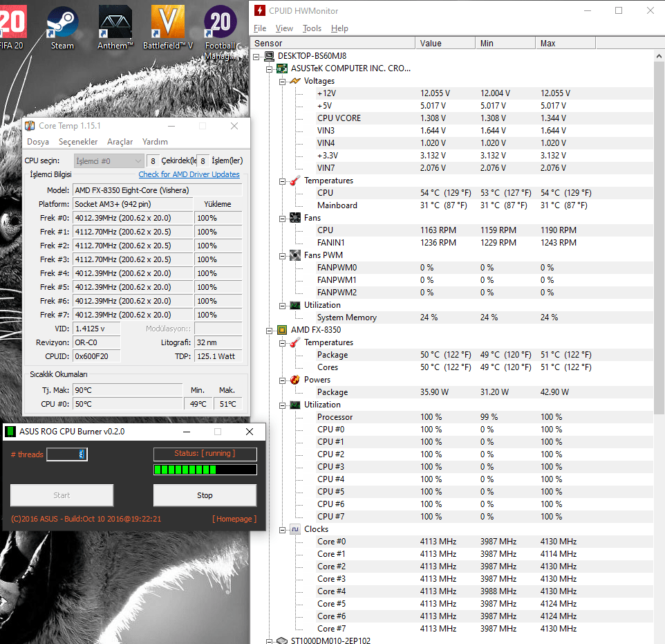This screenshot has width=665, height=644.
Task: Click the ASUS ROG CPU Burner title icon
Action: 10,432
